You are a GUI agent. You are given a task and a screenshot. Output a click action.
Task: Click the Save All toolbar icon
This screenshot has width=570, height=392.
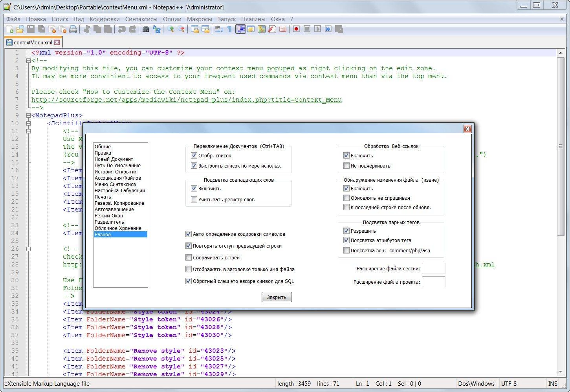point(41,29)
